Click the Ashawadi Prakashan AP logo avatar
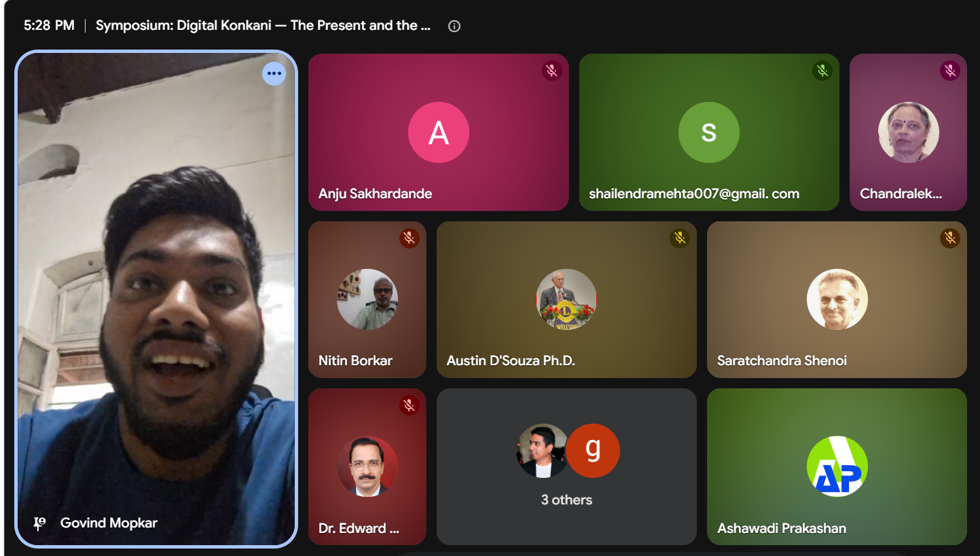This screenshot has width=980, height=556. pos(837,466)
